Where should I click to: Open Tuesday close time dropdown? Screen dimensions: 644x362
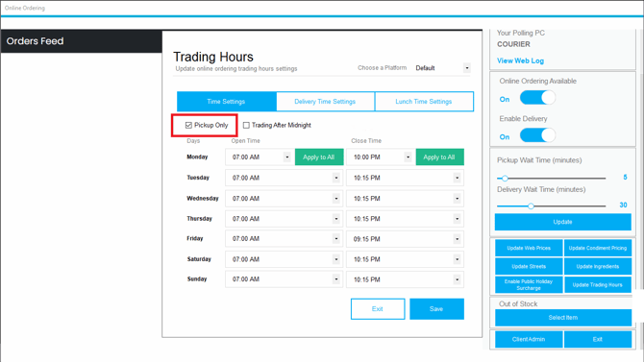(457, 179)
